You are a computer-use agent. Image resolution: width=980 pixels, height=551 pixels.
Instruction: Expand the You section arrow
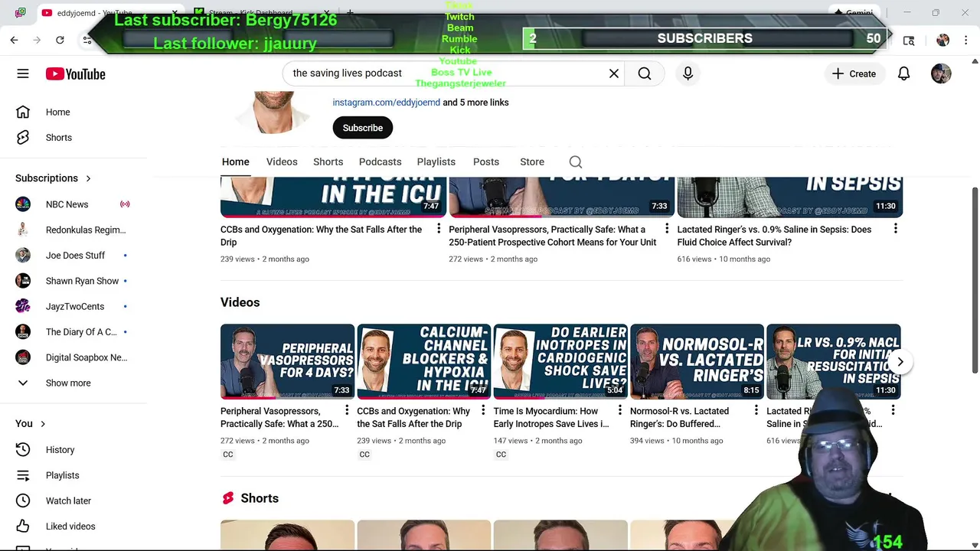coord(43,423)
